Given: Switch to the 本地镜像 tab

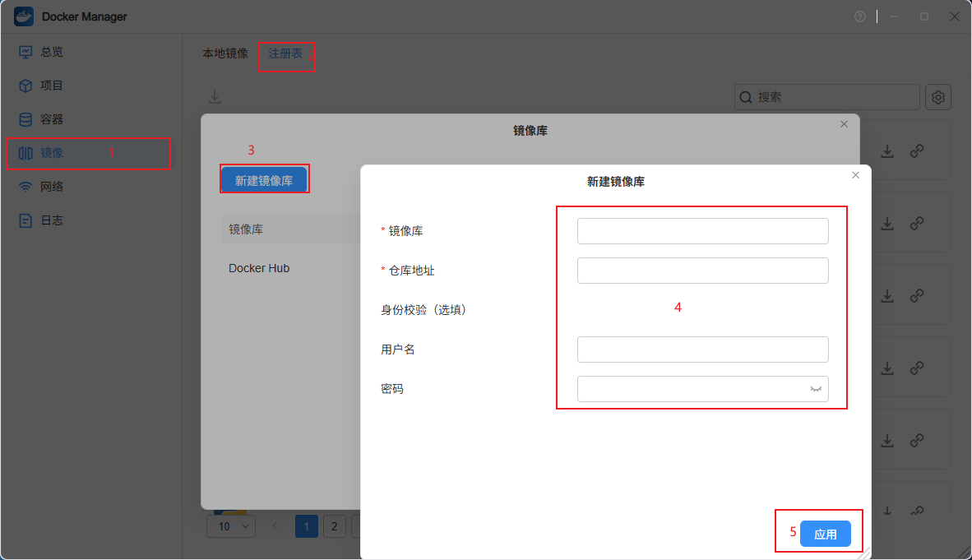Looking at the screenshot, I should tap(225, 54).
